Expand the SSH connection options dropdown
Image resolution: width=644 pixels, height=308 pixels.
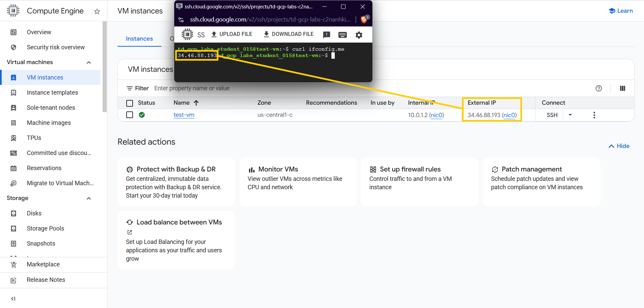click(570, 115)
